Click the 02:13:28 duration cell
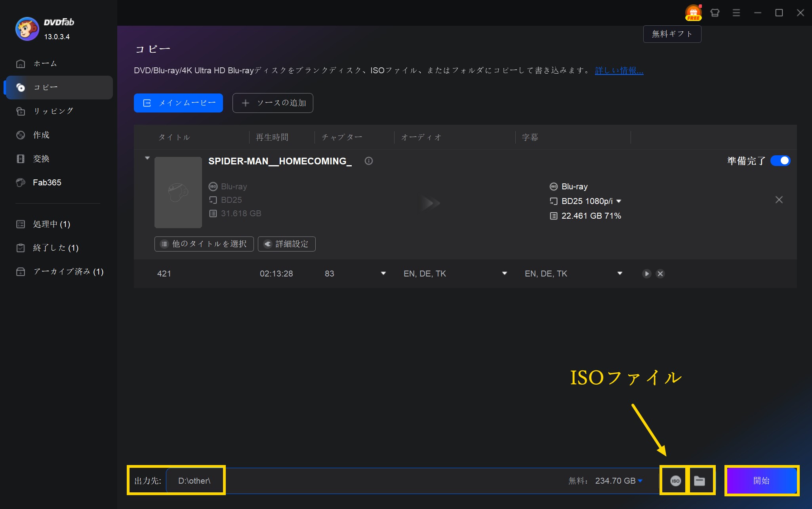 (276, 274)
